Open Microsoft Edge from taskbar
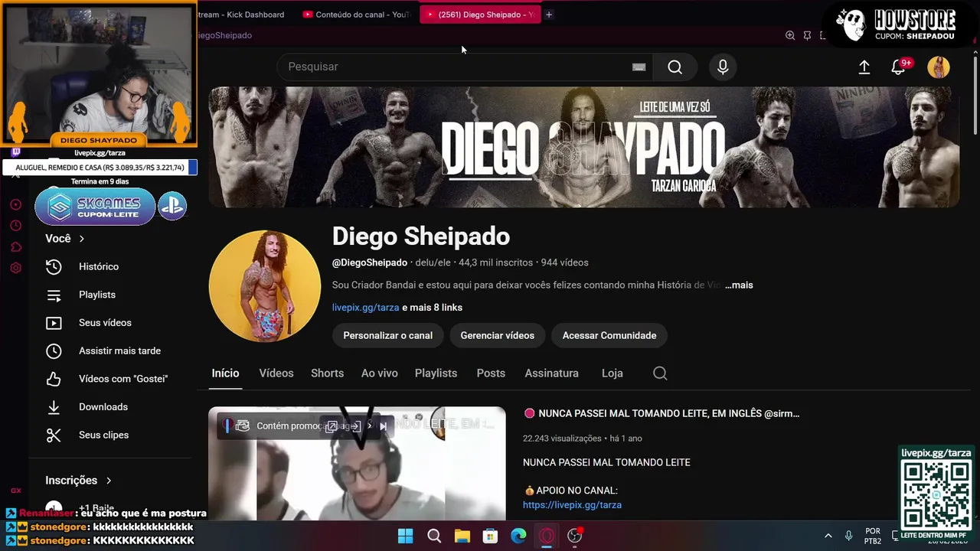Image resolution: width=980 pixels, height=551 pixels. [x=518, y=536]
